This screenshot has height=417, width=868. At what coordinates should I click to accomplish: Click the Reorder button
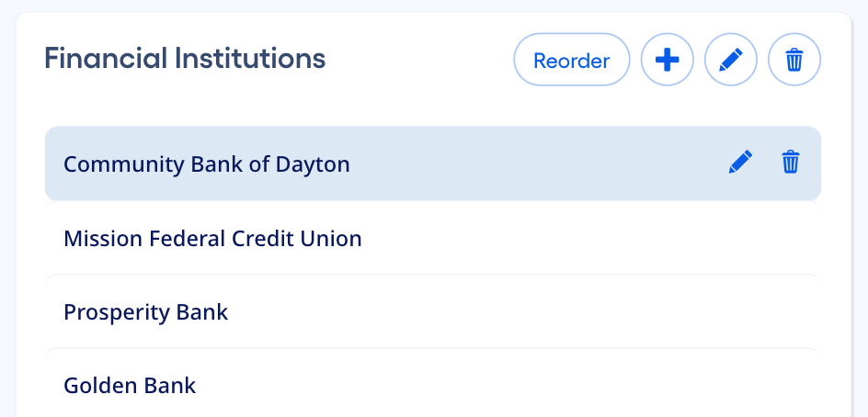[572, 61]
